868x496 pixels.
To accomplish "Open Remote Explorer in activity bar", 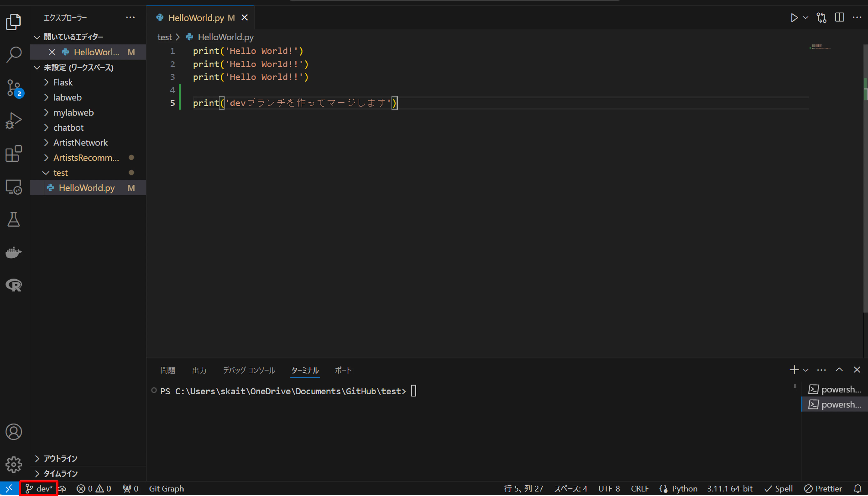I will (x=14, y=187).
